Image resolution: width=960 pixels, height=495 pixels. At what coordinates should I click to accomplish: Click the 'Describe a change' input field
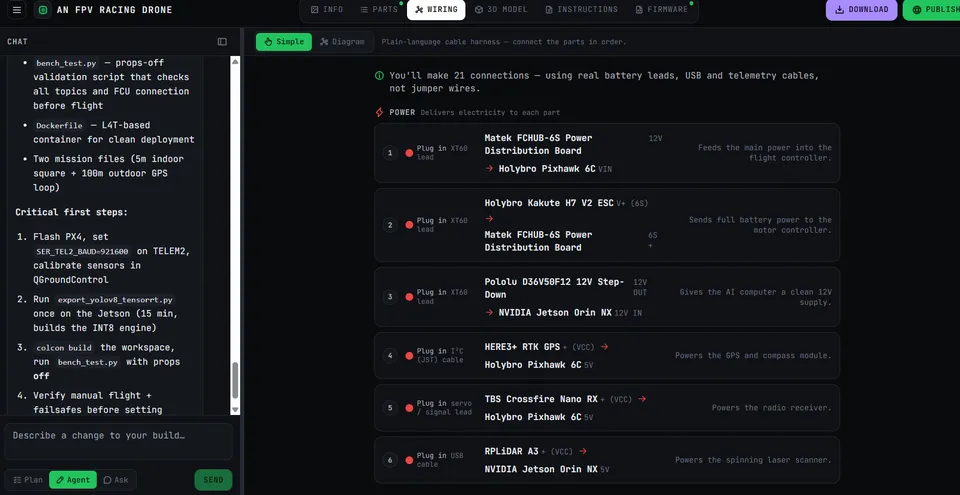119,441
